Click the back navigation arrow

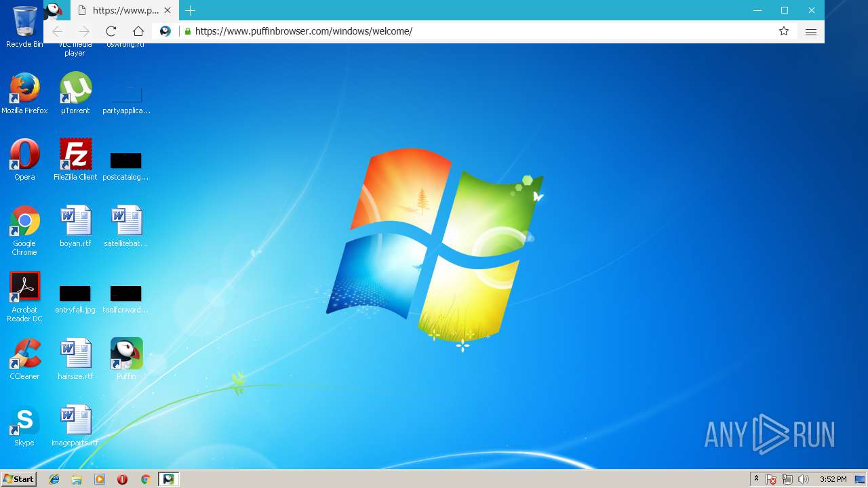(57, 31)
